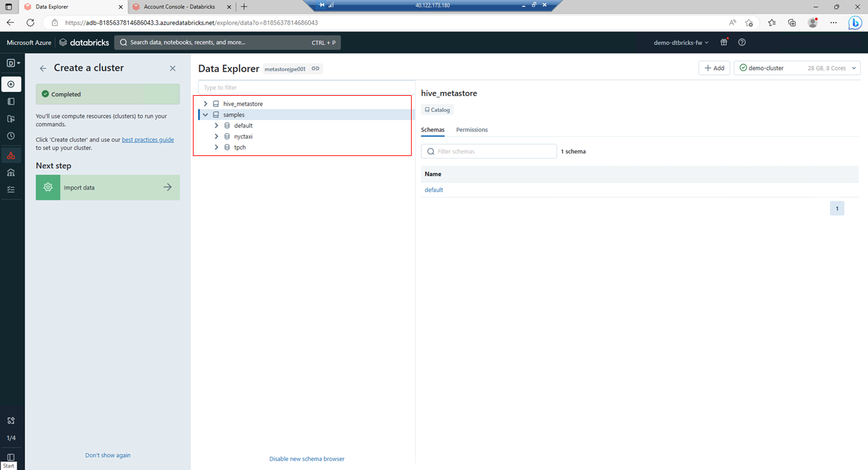This screenshot has width=868, height=470.
Task: Close the Account Console browser tab
Action: pyautogui.click(x=228, y=6)
